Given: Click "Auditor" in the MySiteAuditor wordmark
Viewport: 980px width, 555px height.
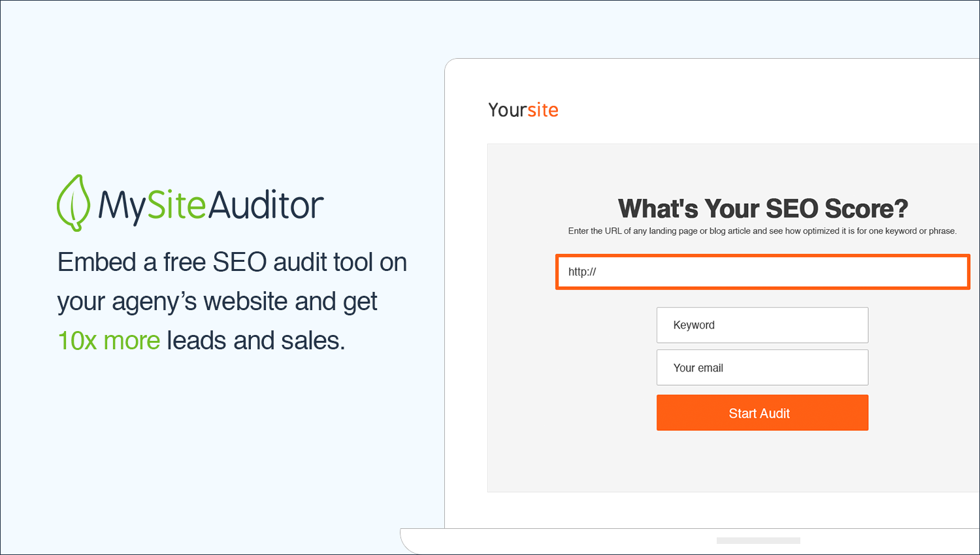Looking at the screenshot, I should pyautogui.click(x=266, y=204).
